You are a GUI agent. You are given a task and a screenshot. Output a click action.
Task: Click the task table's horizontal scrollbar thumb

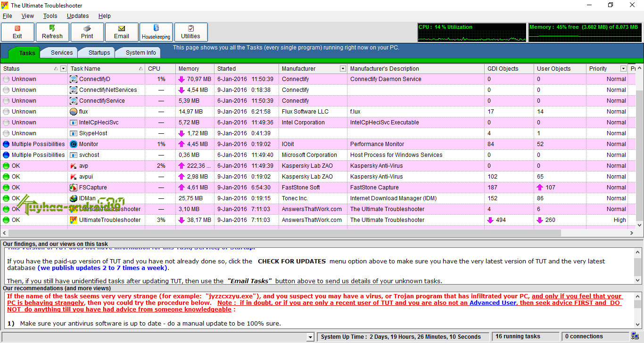[285, 233]
